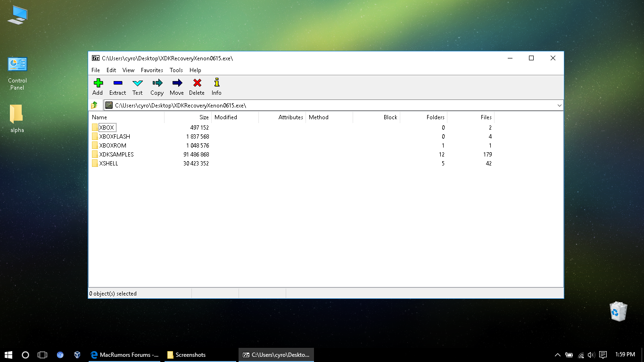Click the red Delete icon
The height and width of the screenshot is (362, 644).
[x=197, y=83]
